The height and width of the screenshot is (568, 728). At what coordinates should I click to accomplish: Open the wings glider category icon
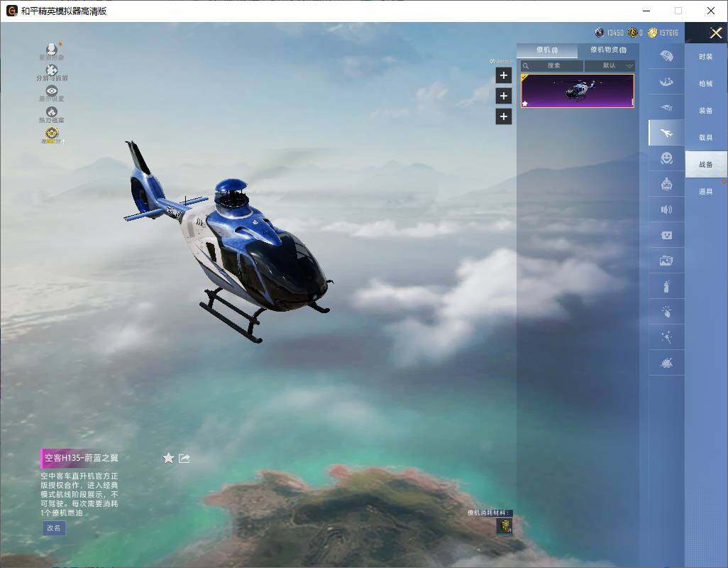click(x=666, y=82)
